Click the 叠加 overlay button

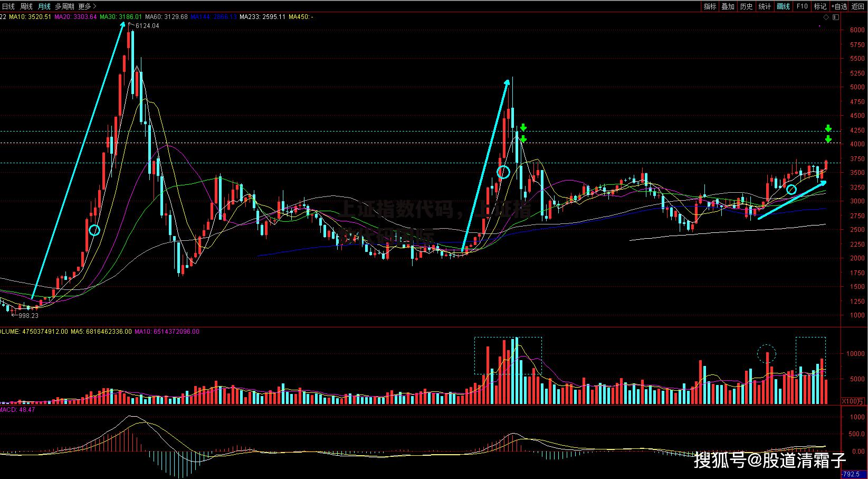tap(728, 6)
